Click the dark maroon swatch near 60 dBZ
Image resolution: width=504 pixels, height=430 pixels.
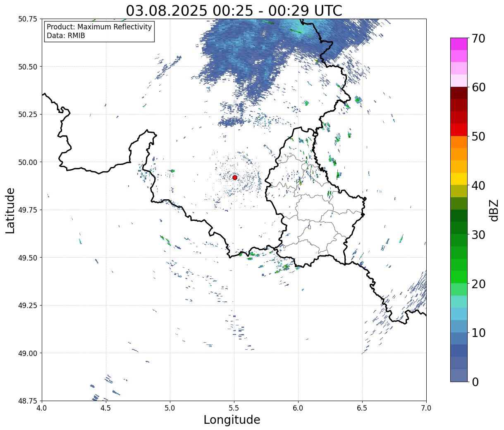[x=459, y=93]
